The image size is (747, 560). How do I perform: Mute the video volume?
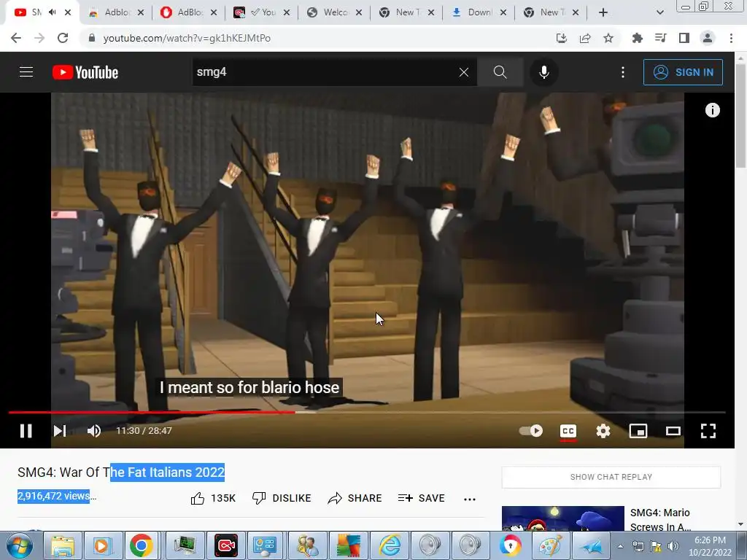(x=94, y=431)
